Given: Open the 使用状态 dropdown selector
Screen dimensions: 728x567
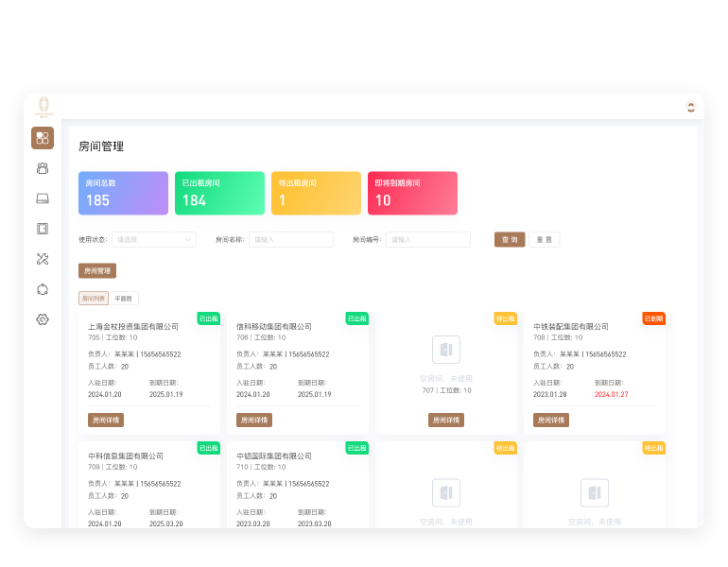Looking at the screenshot, I should 154,240.
